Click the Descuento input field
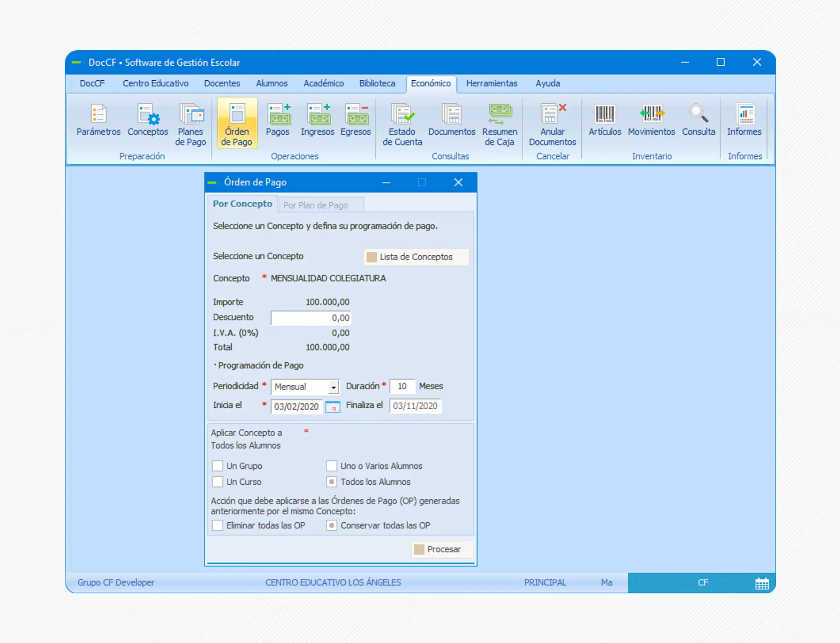Screen dimensions: 840x643 tap(311, 318)
